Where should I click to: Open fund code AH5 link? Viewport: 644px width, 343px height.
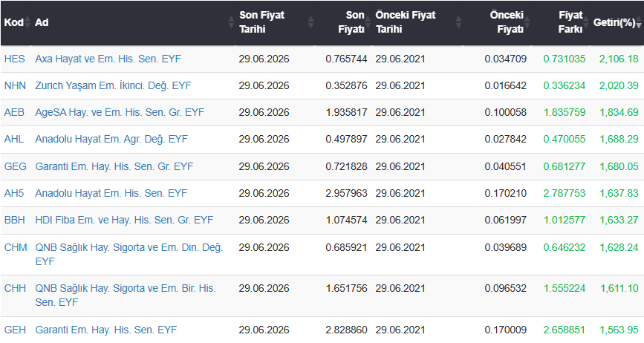(x=14, y=193)
